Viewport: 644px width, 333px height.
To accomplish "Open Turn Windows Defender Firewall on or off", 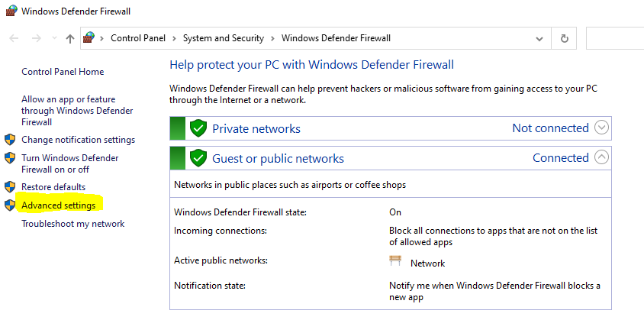I will tap(70, 163).
